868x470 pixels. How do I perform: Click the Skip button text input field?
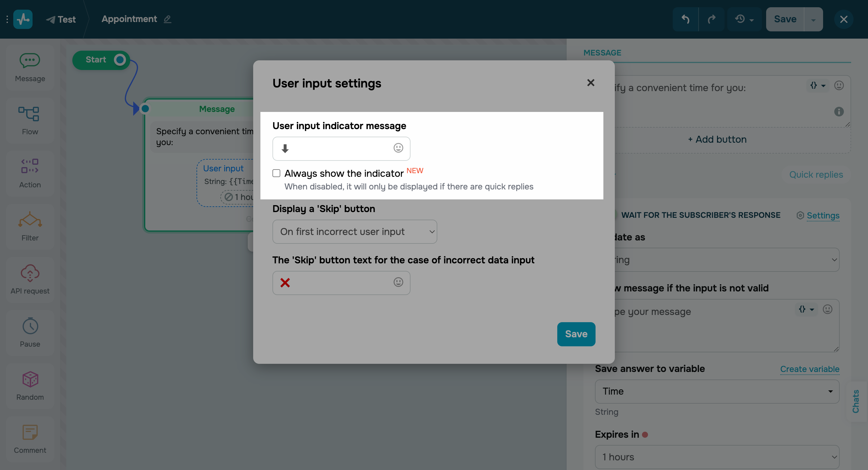337,283
